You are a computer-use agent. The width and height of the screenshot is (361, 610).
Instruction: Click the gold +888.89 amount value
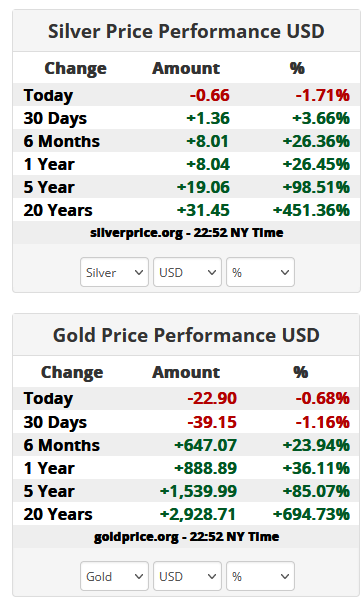[x=205, y=468]
